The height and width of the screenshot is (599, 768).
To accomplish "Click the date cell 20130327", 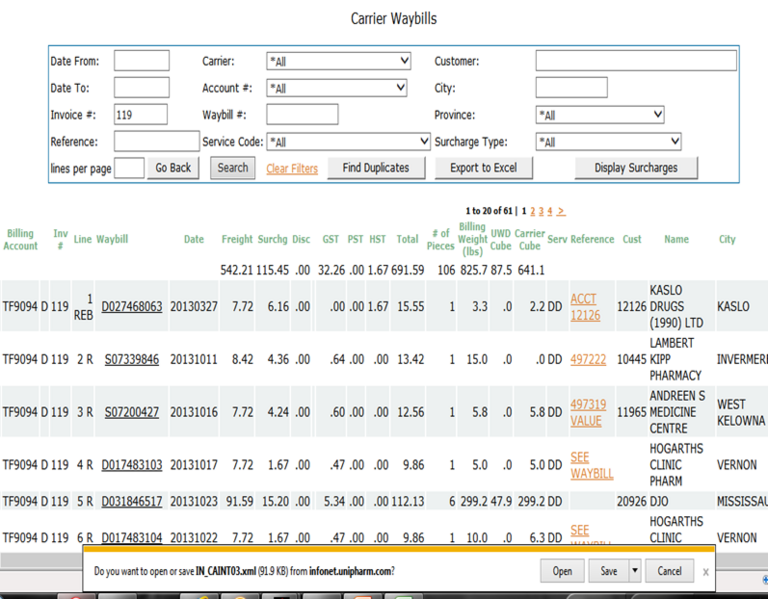I will point(194,307).
